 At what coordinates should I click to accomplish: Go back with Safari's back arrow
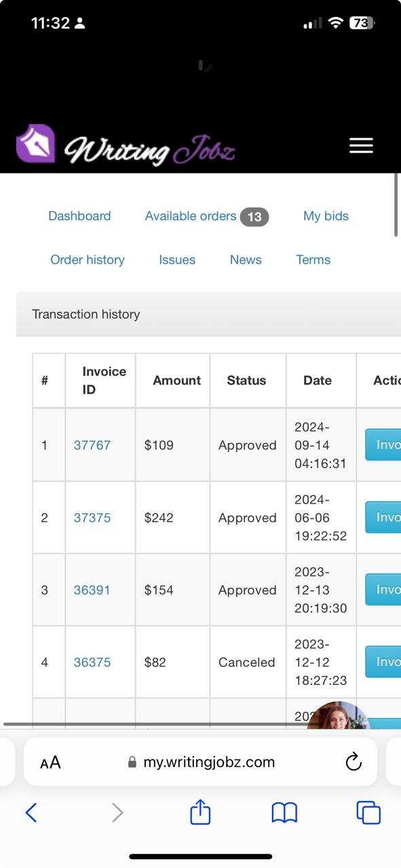[31, 812]
